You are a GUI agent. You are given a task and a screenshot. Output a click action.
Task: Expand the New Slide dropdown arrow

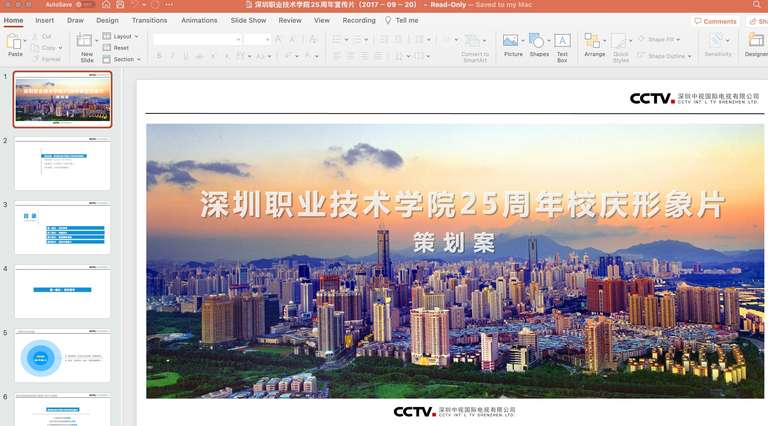pos(96,40)
